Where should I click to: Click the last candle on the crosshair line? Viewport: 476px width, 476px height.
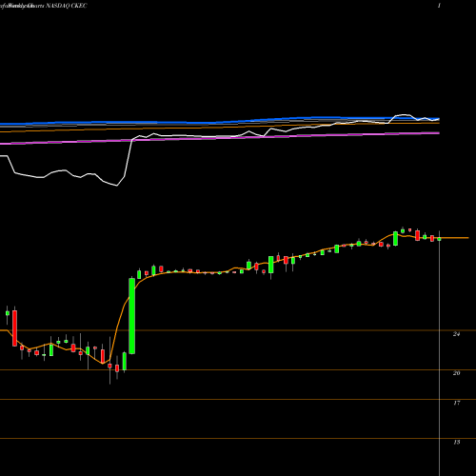coord(439,239)
